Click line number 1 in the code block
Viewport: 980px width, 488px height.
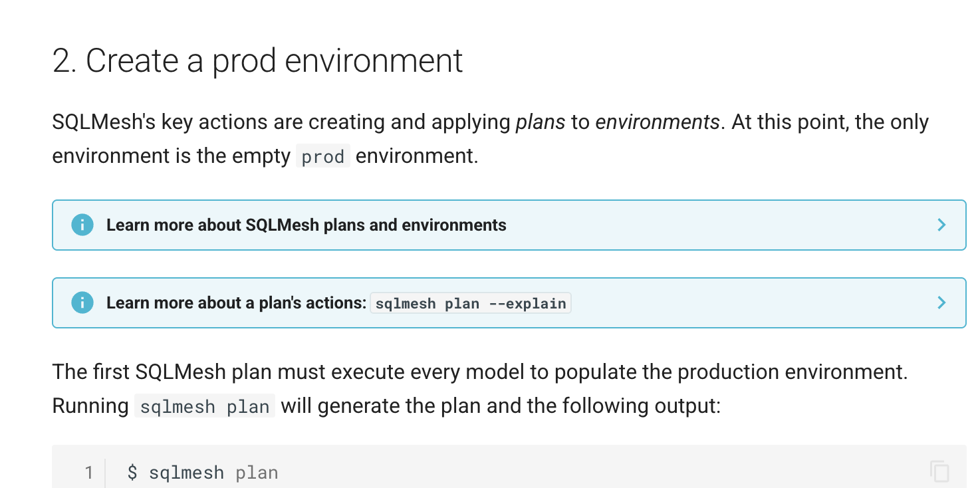89,472
